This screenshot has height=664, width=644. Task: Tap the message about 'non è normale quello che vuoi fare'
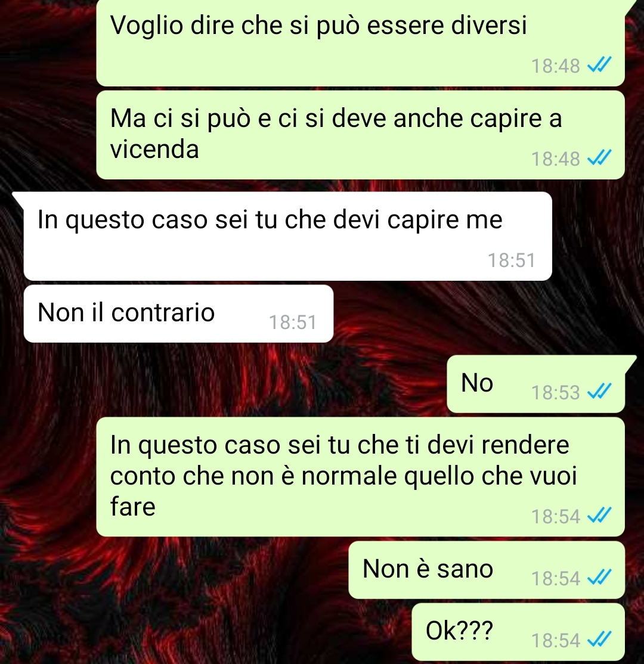tap(361, 477)
